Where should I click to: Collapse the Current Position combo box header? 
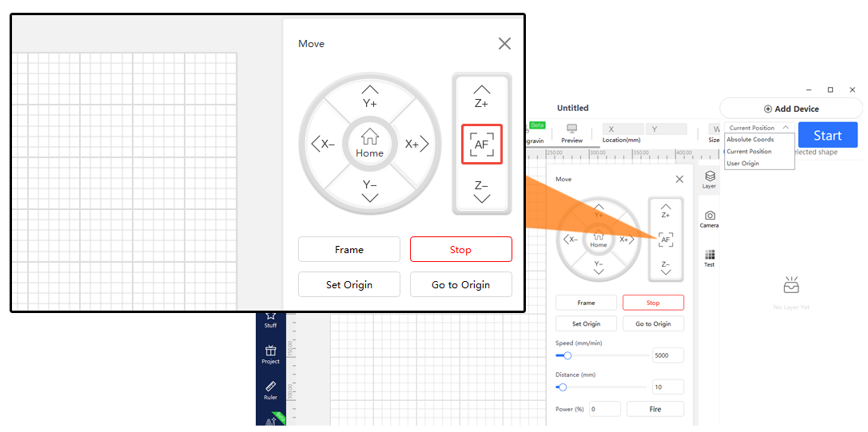click(759, 128)
